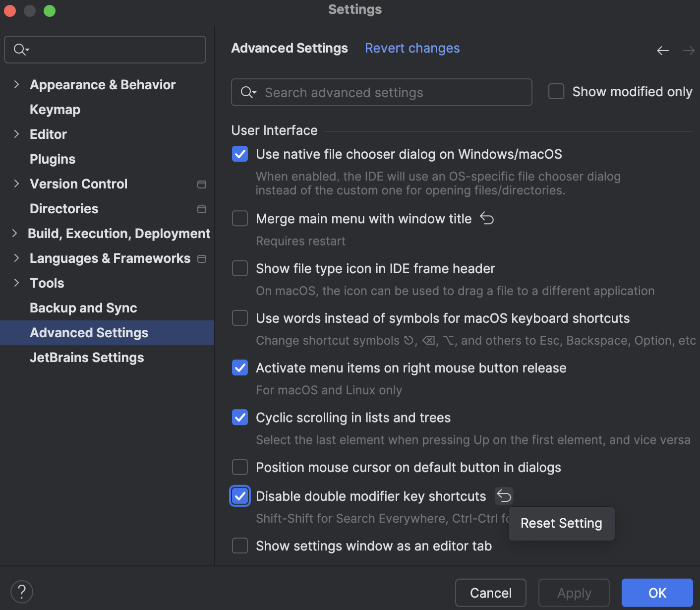
Task: Enable Show file type icon in IDE frame header
Action: click(239, 268)
